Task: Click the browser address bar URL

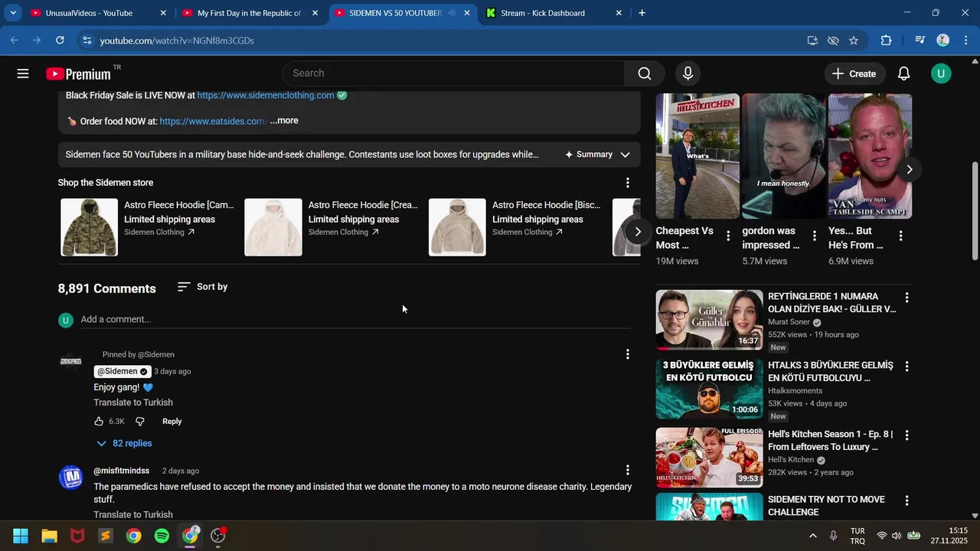Action: (177, 41)
